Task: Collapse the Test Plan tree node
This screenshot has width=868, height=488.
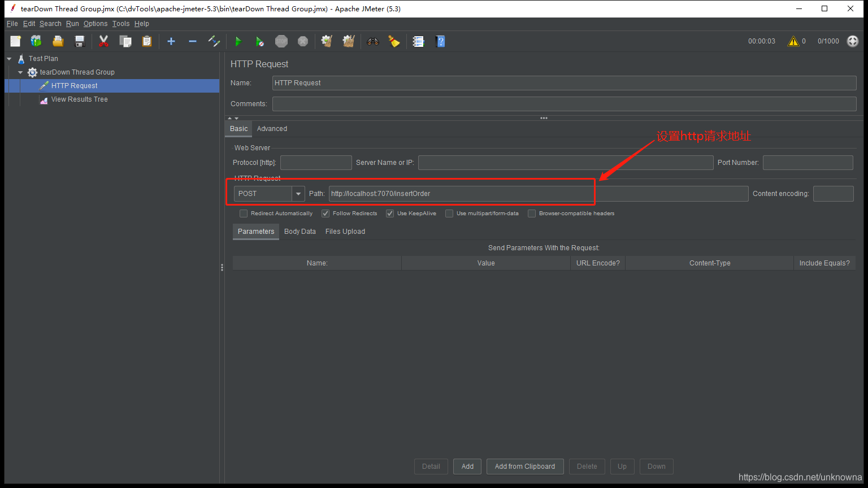Action: (9, 59)
